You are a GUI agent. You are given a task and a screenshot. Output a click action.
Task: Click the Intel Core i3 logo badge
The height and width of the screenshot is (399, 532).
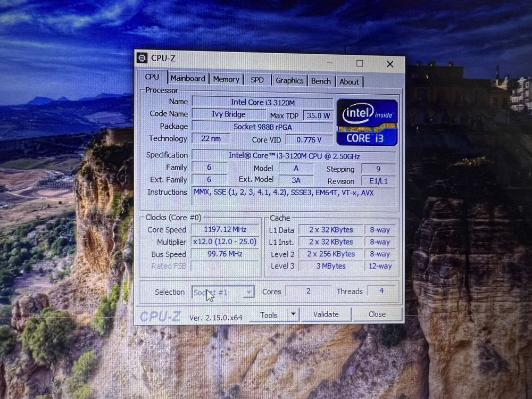367,122
